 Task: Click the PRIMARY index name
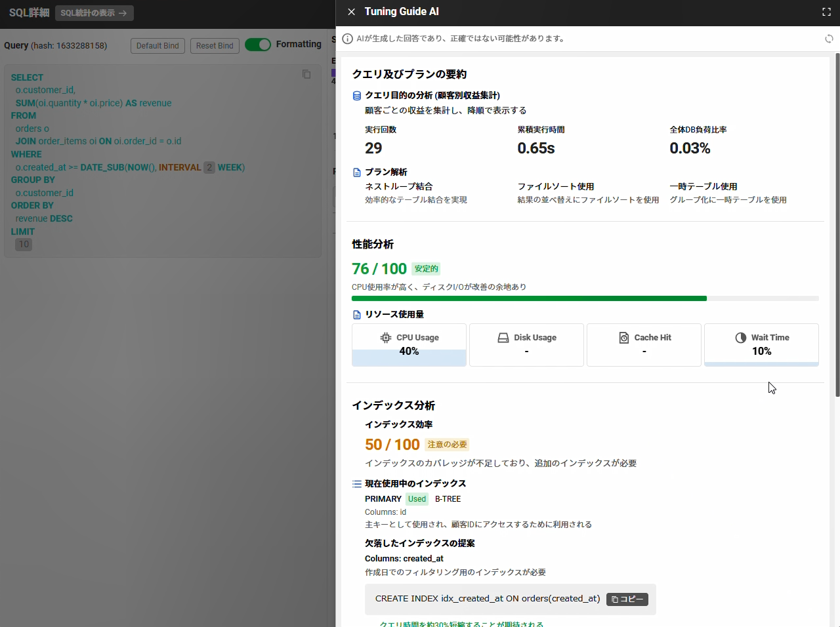coord(383,499)
